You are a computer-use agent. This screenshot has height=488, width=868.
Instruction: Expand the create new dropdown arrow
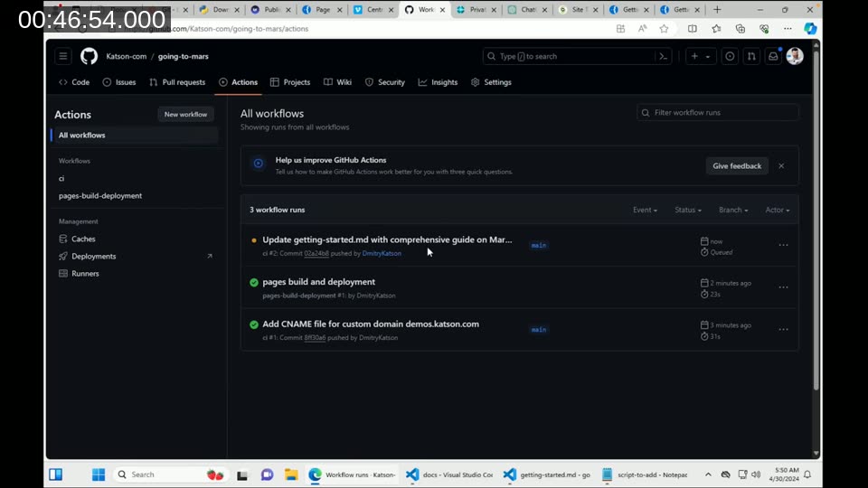(708, 56)
